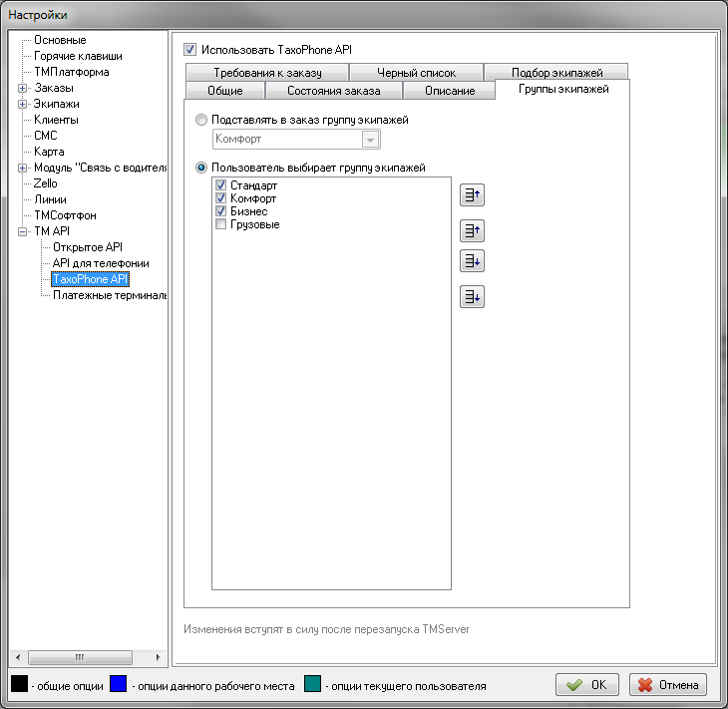Open Платежные терминалы settings
728x709 pixels.
pyautogui.click(x=110, y=295)
